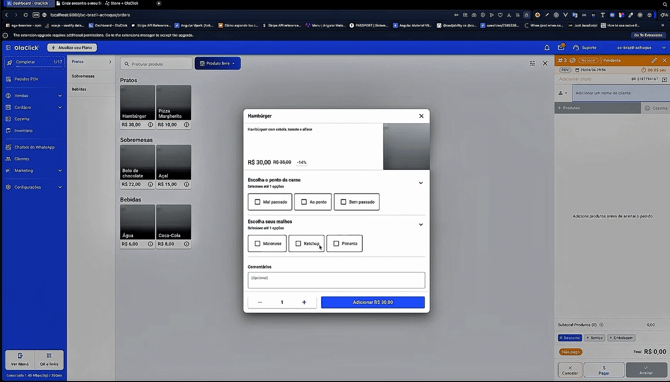
Task: Click the QR e links button
Action: [x=49, y=359]
